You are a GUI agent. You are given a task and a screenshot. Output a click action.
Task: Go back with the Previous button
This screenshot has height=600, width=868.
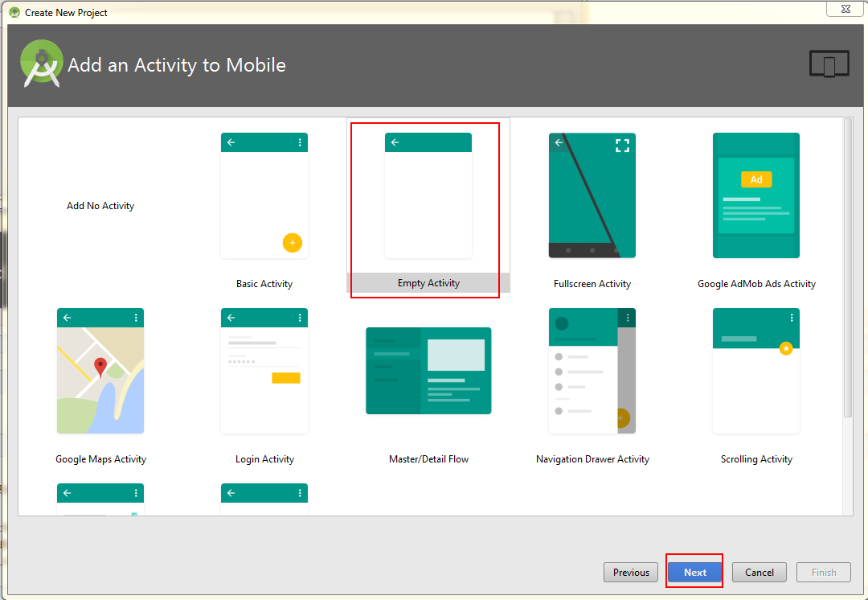click(x=631, y=573)
